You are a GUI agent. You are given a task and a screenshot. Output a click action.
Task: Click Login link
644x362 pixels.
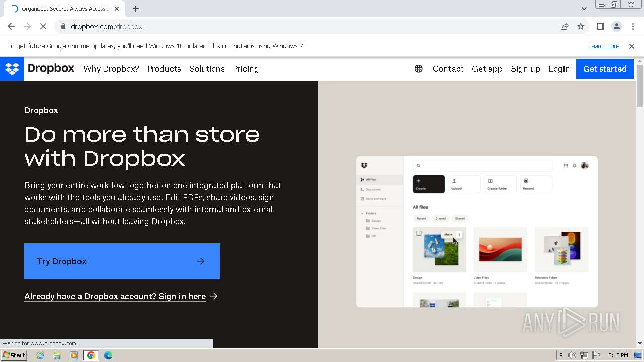(x=559, y=69)
